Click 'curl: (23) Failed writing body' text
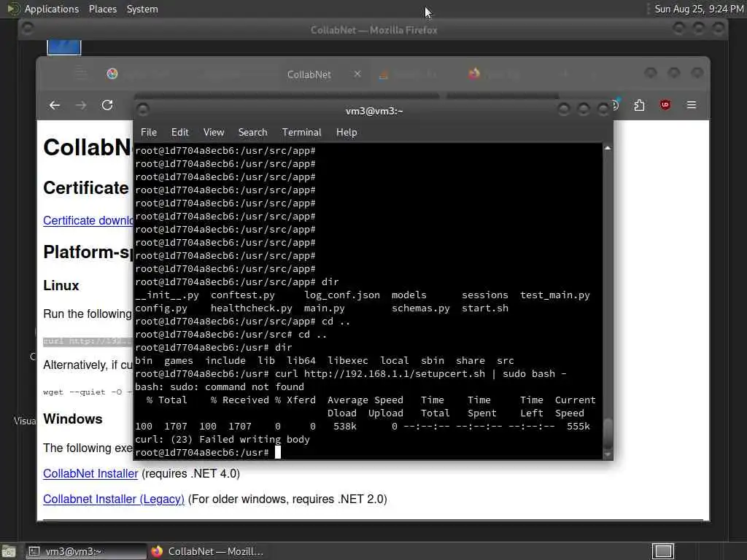This screenshot has width=747, height=560. (x=222, y=440)
